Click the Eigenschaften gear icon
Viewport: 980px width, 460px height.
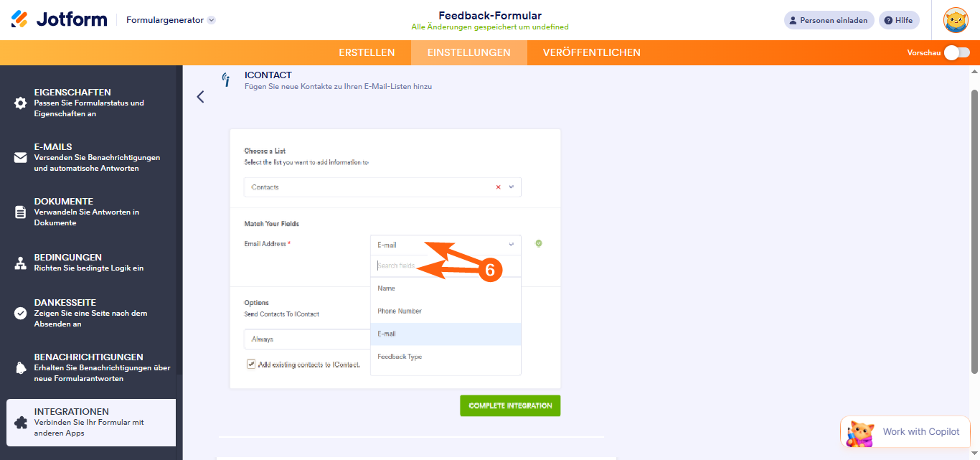[20, 103]
